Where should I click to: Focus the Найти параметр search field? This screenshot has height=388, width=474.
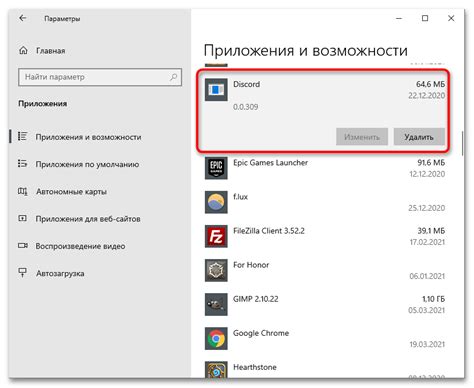tap(100, 77)
